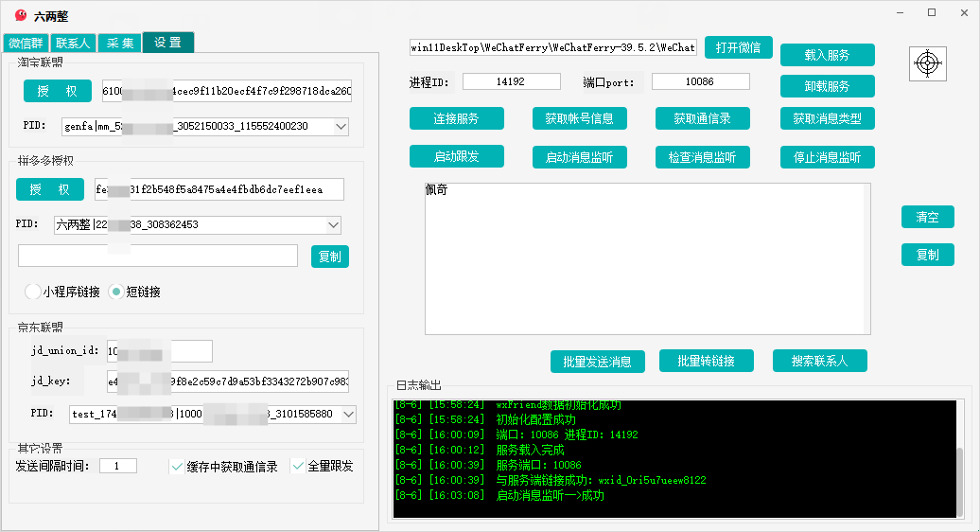Click the jd_union_id input field

[x=159, y=351]
